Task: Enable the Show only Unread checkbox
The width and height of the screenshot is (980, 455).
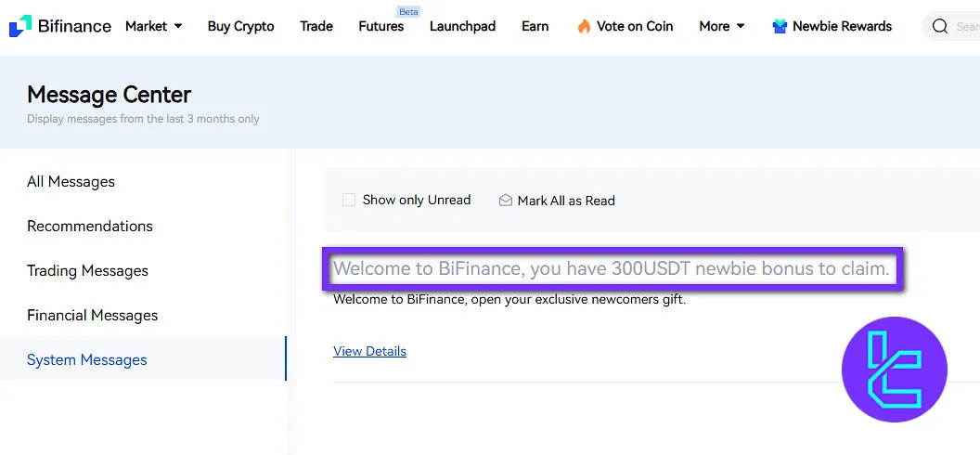Action: pos(349,200)
